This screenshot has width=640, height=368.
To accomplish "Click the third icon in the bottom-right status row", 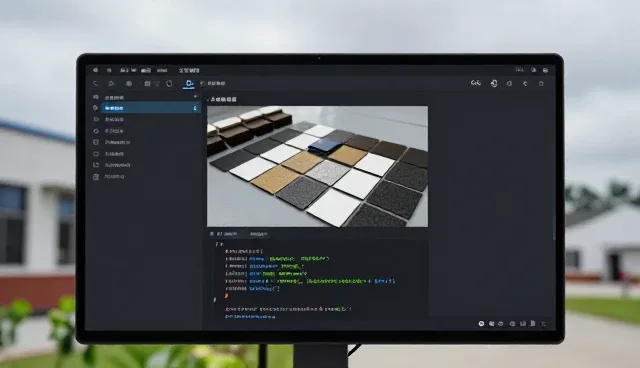I will (501, 324).
